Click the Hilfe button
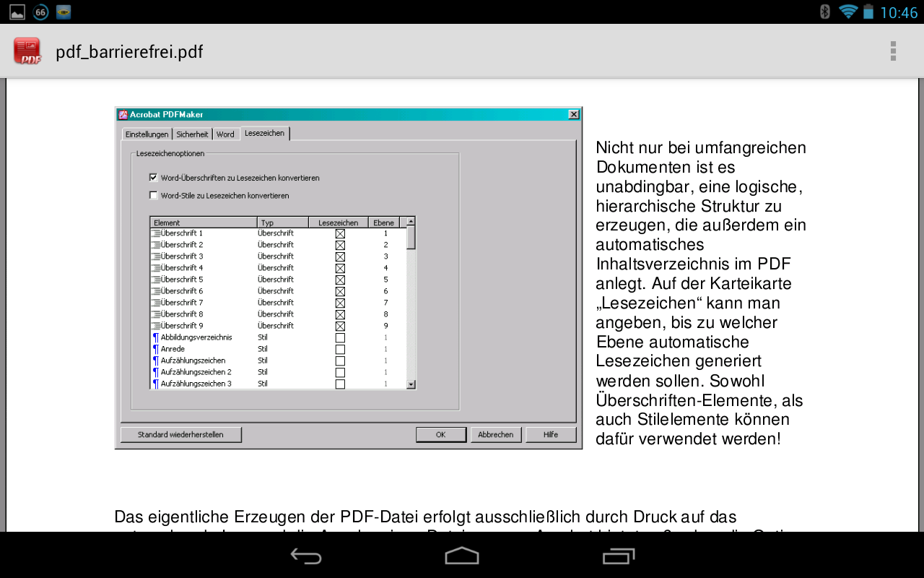 551,435
